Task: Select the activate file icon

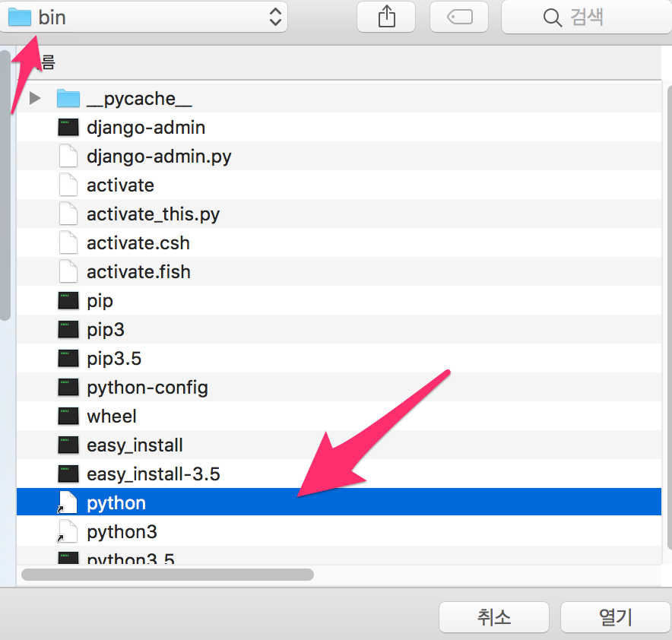Action: (x=68, y=185)
